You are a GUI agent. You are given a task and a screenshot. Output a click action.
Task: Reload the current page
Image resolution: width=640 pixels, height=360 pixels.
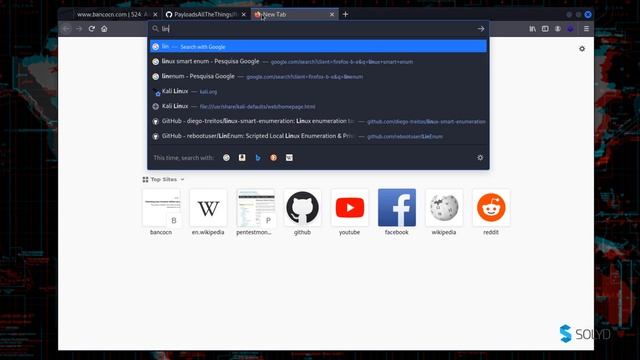point(91,29)
